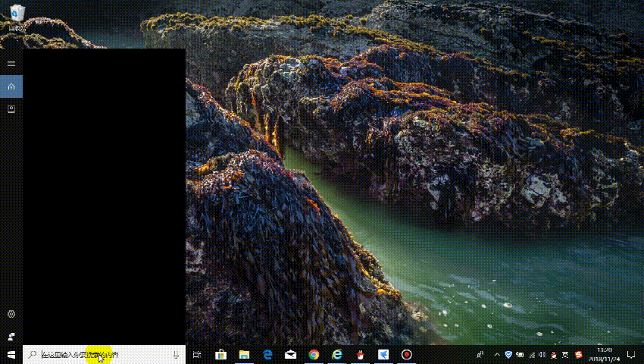Open the Mail app on taskbar
The height and width of the screenshot is (364, 644).
point(290,355)
